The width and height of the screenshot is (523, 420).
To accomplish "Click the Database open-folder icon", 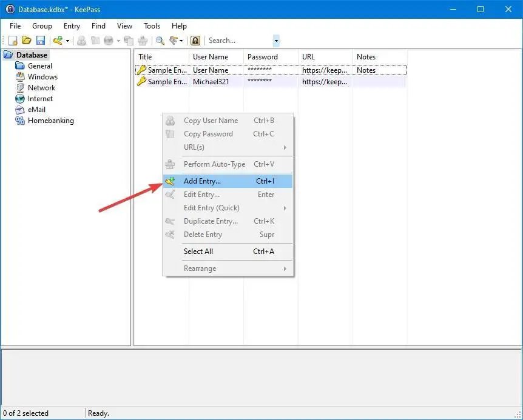I will (x=8, y=55).
